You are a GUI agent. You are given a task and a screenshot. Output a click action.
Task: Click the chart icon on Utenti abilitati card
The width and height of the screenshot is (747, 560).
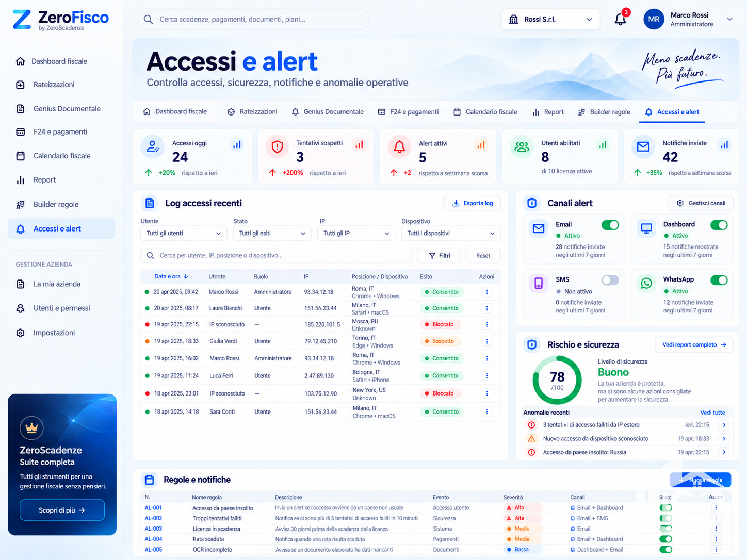pyautogui.click(x=603, y=145)
